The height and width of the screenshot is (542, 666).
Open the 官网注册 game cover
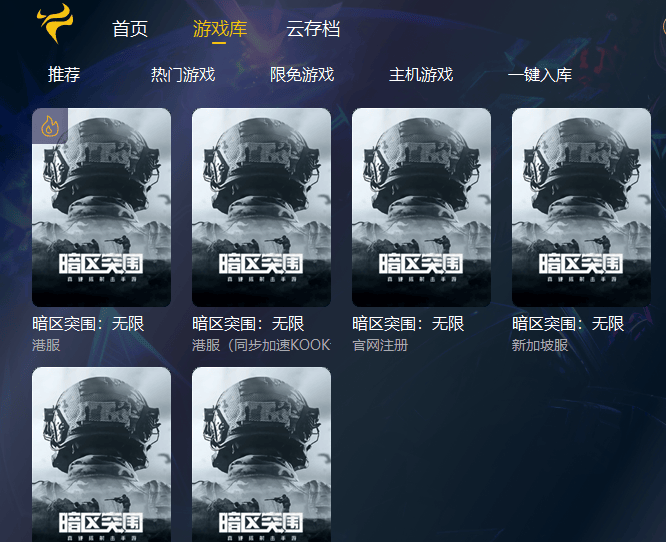tap(421, 207)
